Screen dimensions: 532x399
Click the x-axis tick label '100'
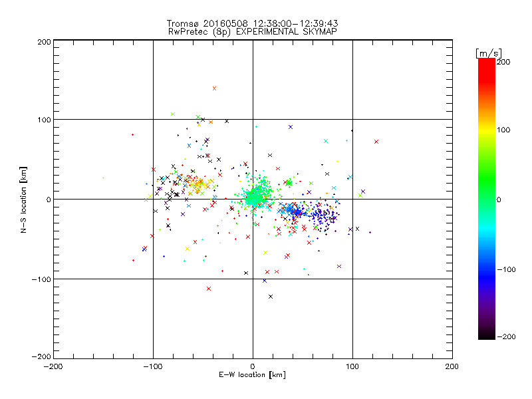click(352, 366)
